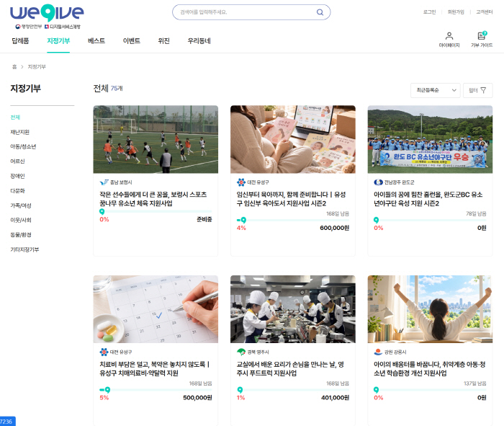Select 다문화 category in sidebar

(17, 191)
